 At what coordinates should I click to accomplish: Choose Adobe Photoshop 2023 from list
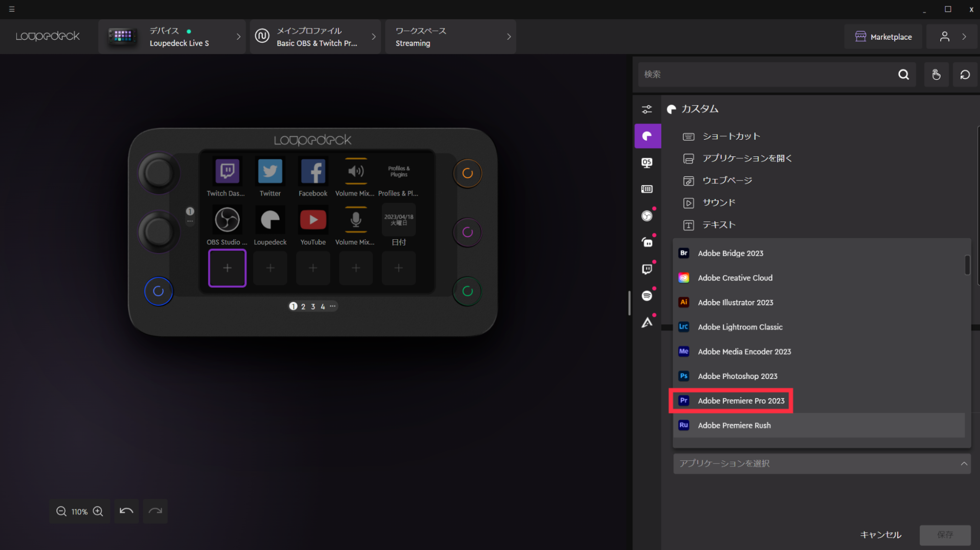[x=819, y=376]
